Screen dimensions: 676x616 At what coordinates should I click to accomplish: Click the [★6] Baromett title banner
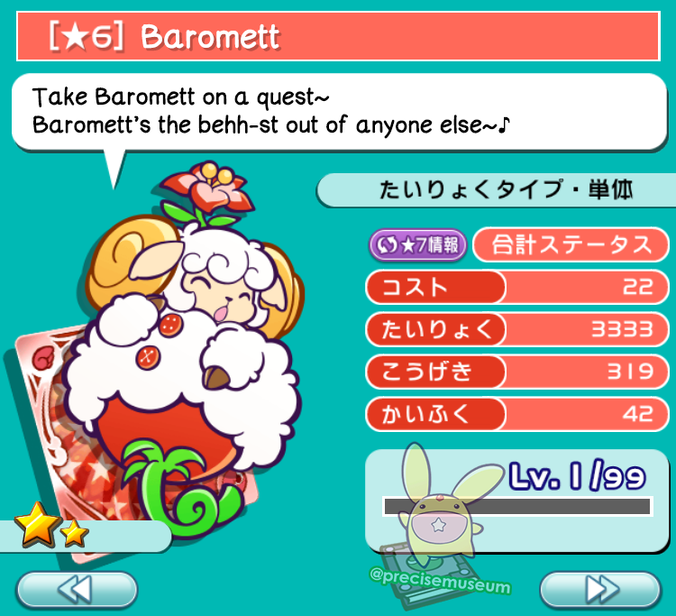click(x=338, y=36)
